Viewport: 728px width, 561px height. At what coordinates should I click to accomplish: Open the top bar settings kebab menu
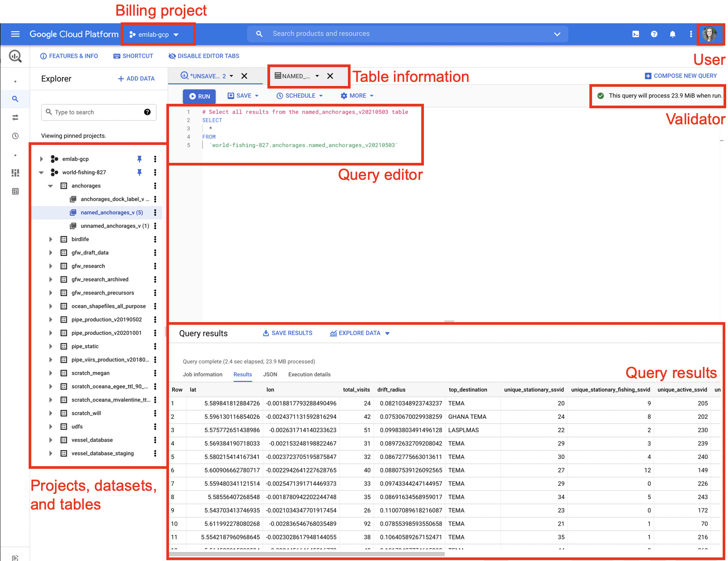pos(691,34)
